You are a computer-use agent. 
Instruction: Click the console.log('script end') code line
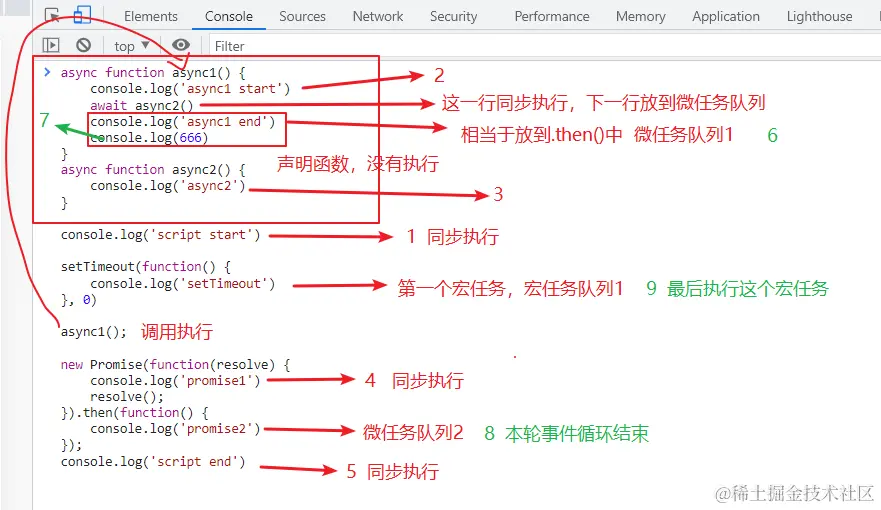pyautogui.click(x=152, y=461)
